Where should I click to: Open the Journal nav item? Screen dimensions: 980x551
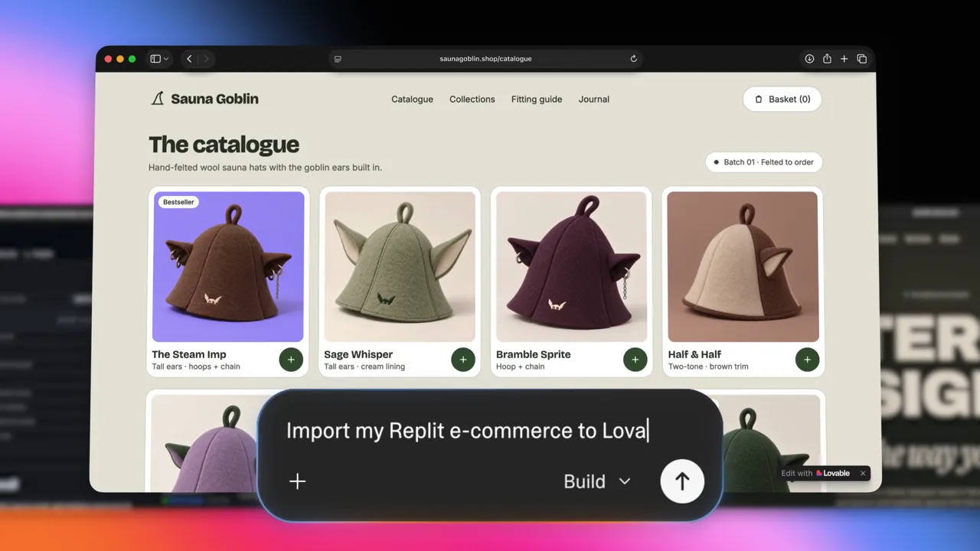coord(594,99)
